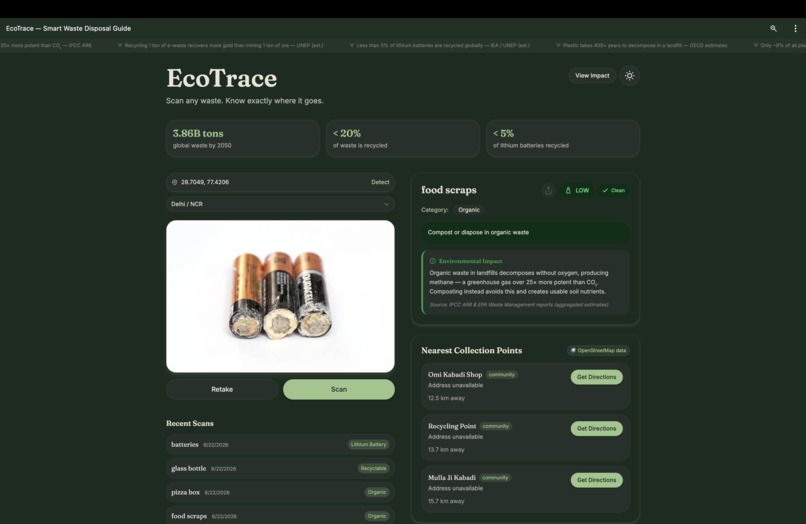806x524 pixels.
Task: Toggle light theme with the sun icon
Action: pyautogui.click(x=629, y=76)
